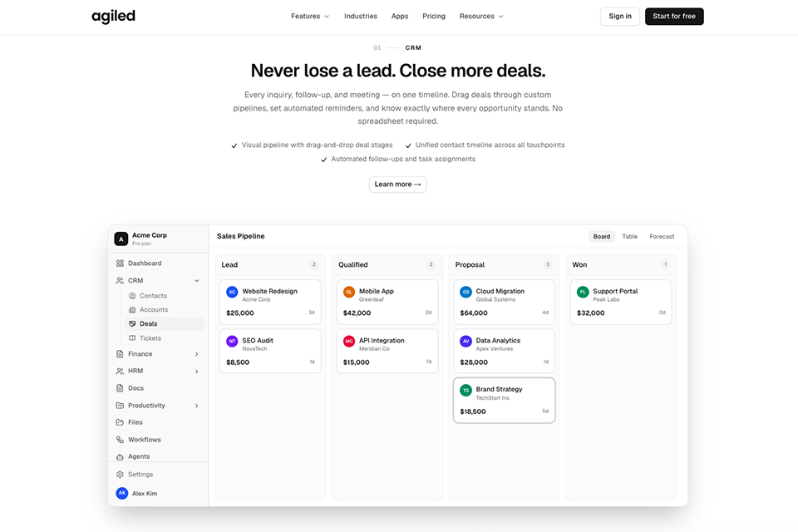Viewport: 798px width, 532px height.
Task: Click the Accounts building icon
Action: click(x=132, y=309)
